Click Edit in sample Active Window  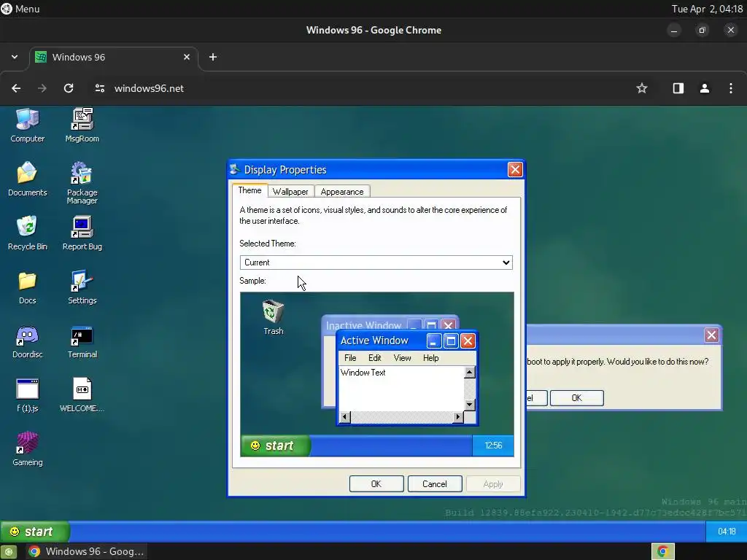[375, 358]
